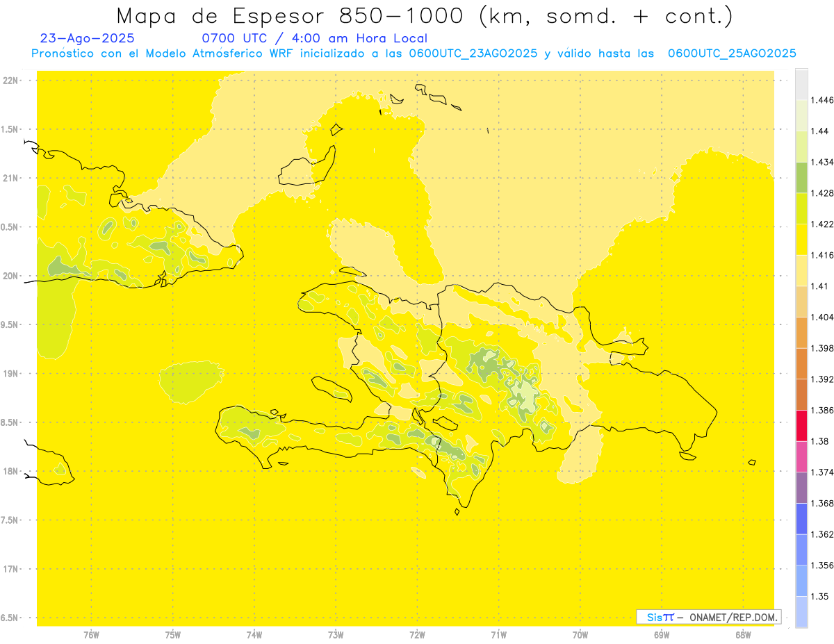Click the 68W longitude label

click(x=743, y=634)
